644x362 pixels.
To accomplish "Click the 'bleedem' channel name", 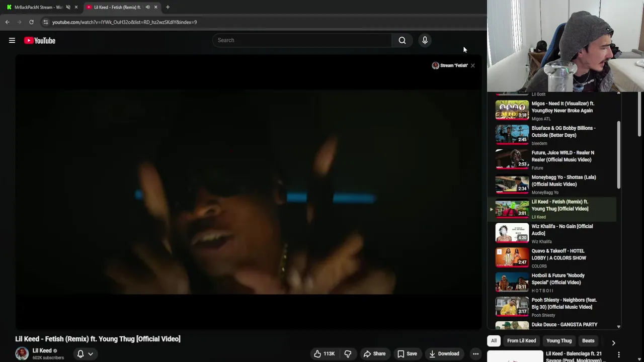I will coord(539,143).
